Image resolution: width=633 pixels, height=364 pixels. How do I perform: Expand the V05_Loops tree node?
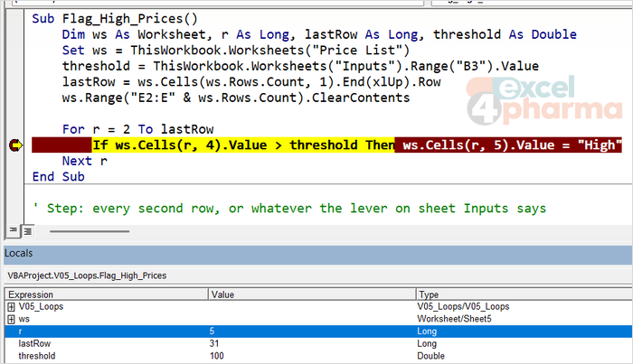pyautogui.click(x=11, y=307)
